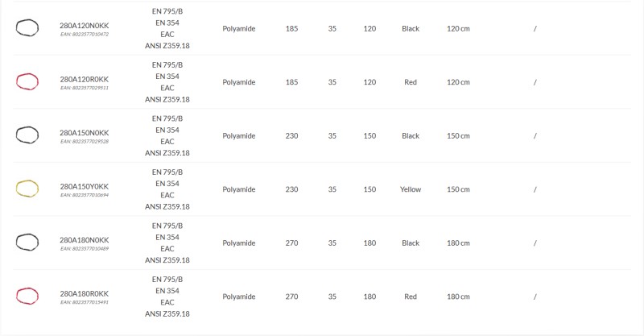
Task: Open the red 280A120R0KK sling thumbnail
Action: point(27,81)
